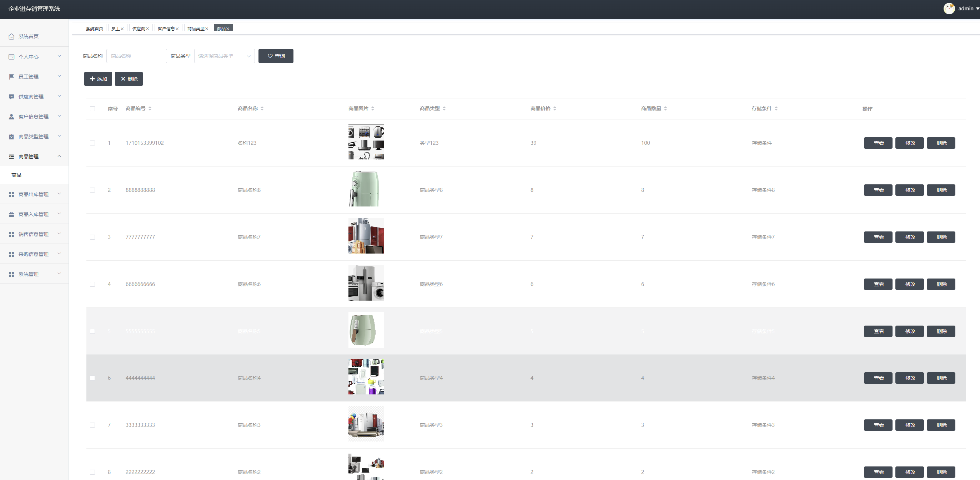The image size is (980, 480).
Task: Select the 商品 submenu item in sidebar
Action: point(16,175)
